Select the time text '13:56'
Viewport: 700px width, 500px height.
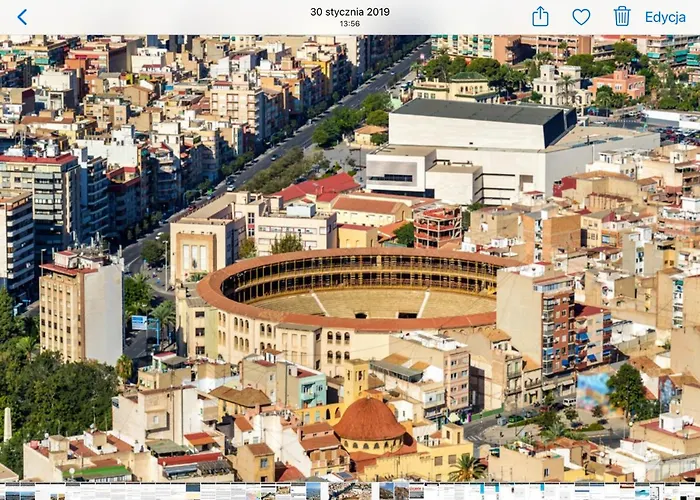tap(350, 24)
